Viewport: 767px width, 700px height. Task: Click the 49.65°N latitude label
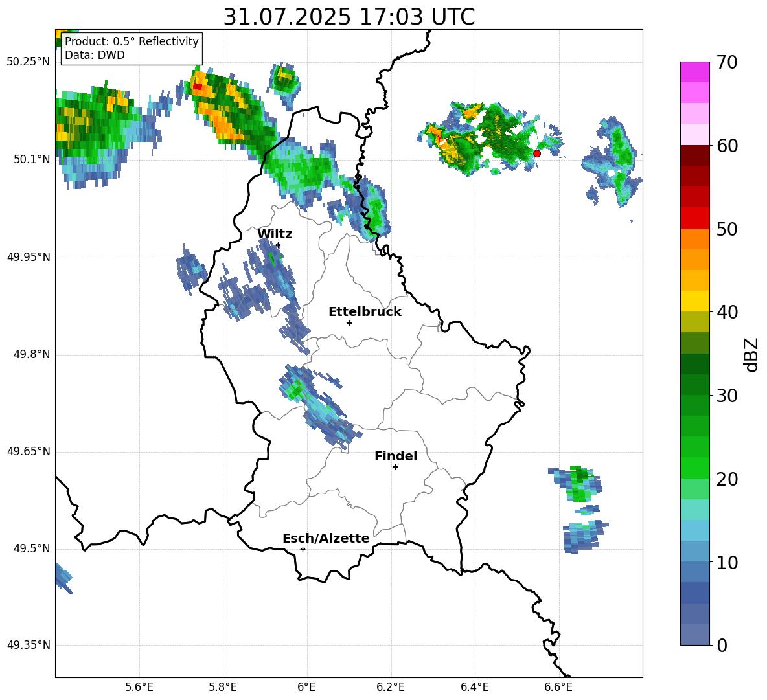click(x=29, y=451)
